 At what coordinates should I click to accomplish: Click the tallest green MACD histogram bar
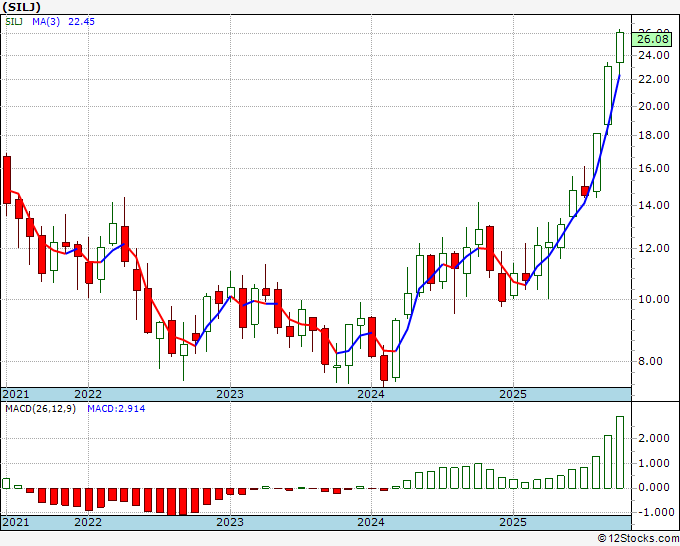click(x=620, y=452)
